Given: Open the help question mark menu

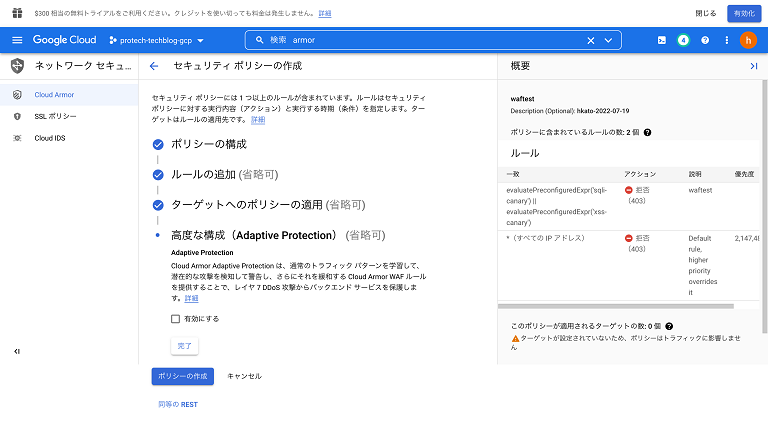Looking at the screenshot, I should [705, 40].
